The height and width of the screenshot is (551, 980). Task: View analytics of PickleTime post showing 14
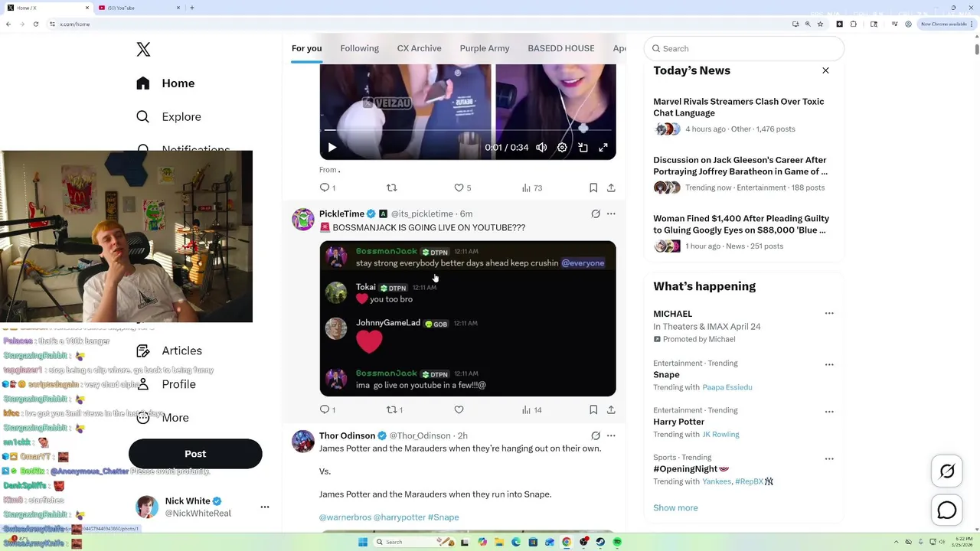[531, 409]
